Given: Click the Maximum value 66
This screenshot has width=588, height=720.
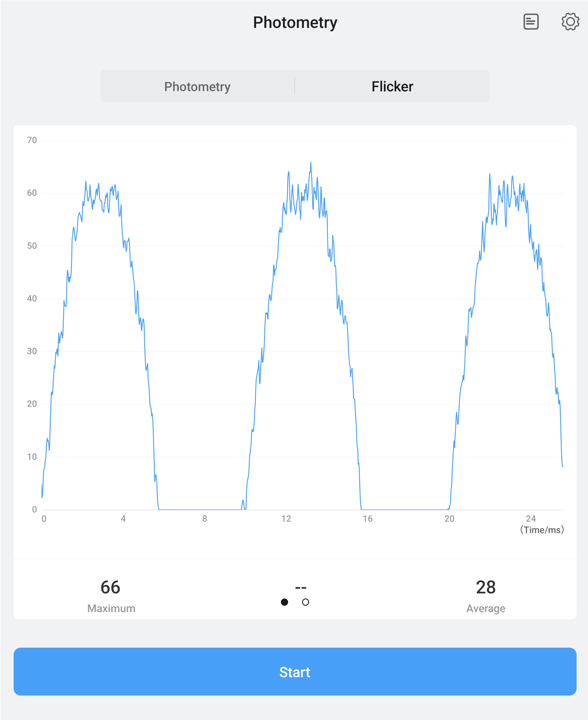Looking at the screenshot, I should coord(110,587).
